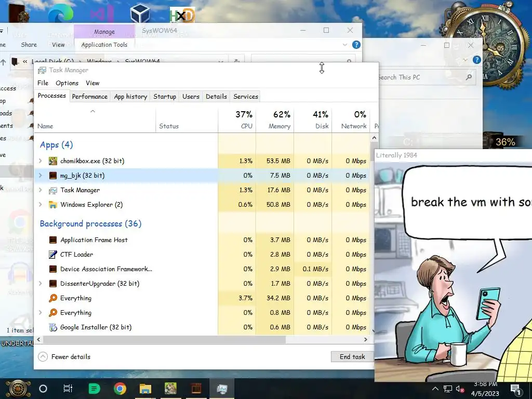
Task: Click the Device Association Framework icon
Action: point(53,269)
